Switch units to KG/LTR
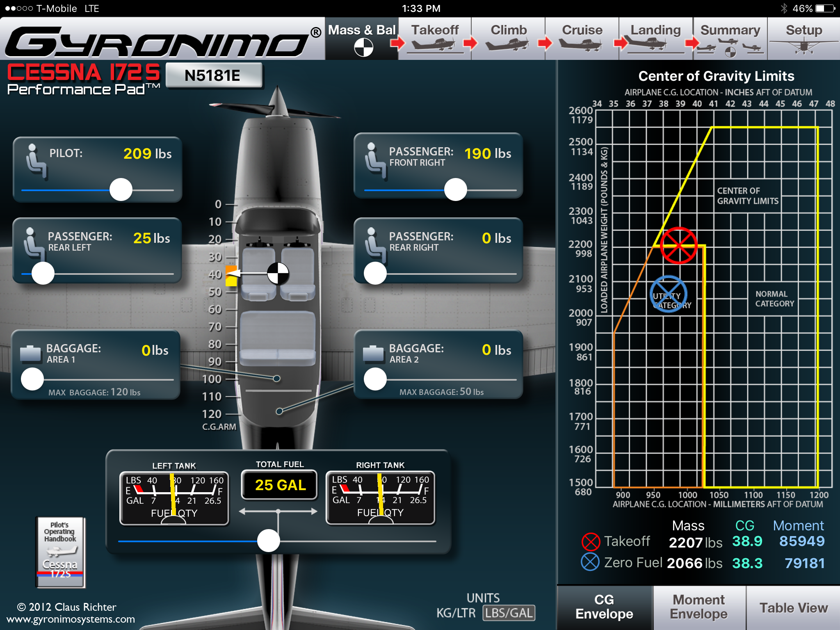 point(456,613)
